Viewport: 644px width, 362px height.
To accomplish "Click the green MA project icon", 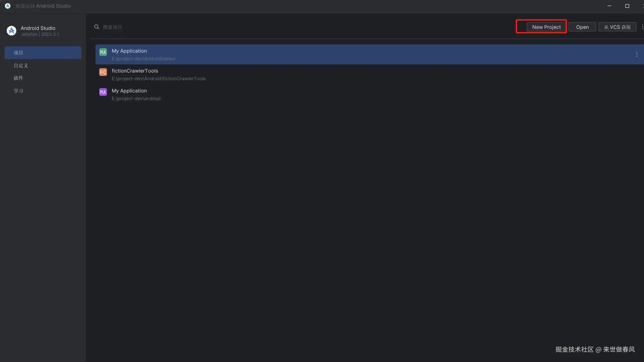I will click(103, 52).
